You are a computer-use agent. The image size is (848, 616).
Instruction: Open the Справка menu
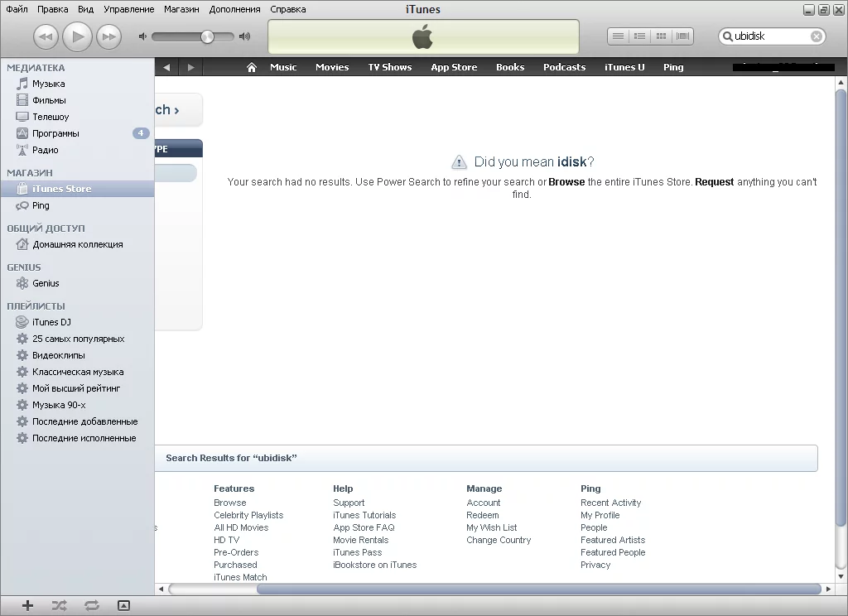tap(287, 9)
